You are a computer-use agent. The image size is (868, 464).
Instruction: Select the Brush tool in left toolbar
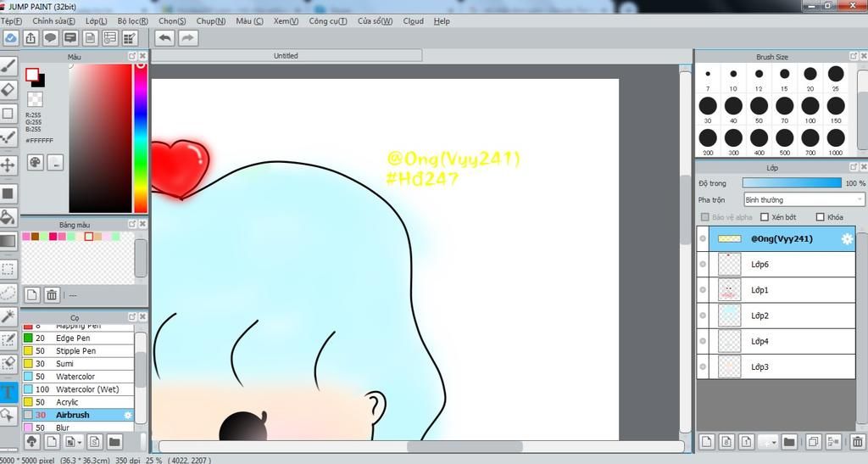click(8, 66)
